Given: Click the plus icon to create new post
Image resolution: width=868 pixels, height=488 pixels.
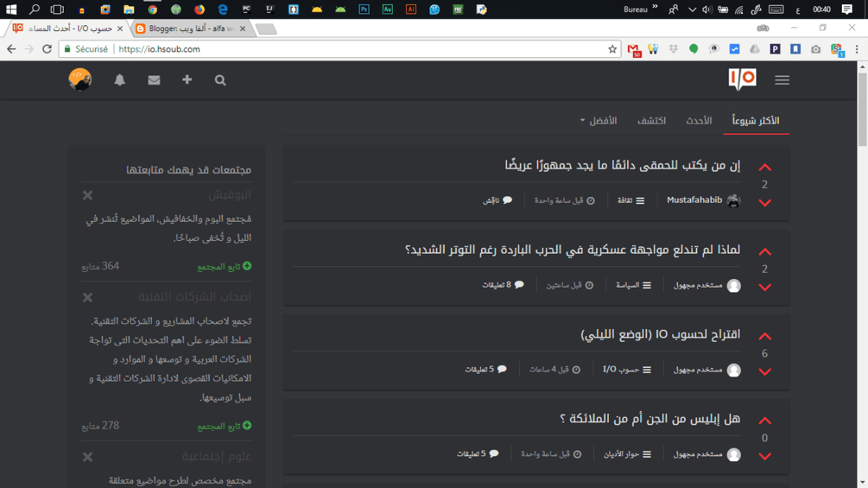Looking at the screenshot, I should [x=187, y=80].
